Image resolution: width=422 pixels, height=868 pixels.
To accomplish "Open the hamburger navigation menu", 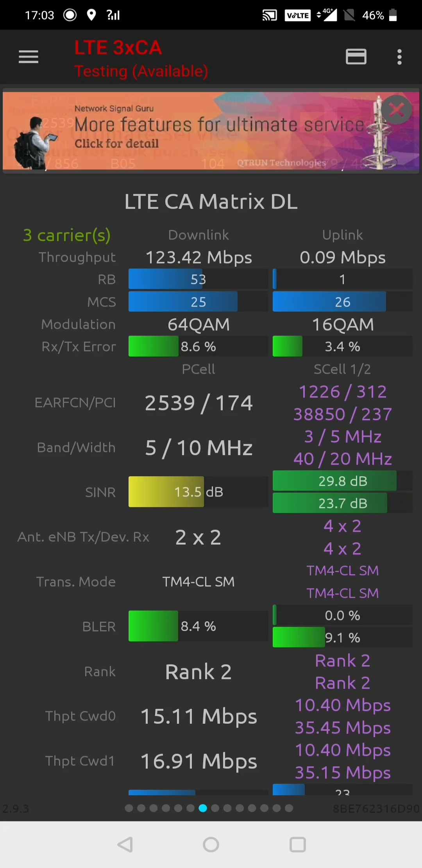I will pos(29,57).
